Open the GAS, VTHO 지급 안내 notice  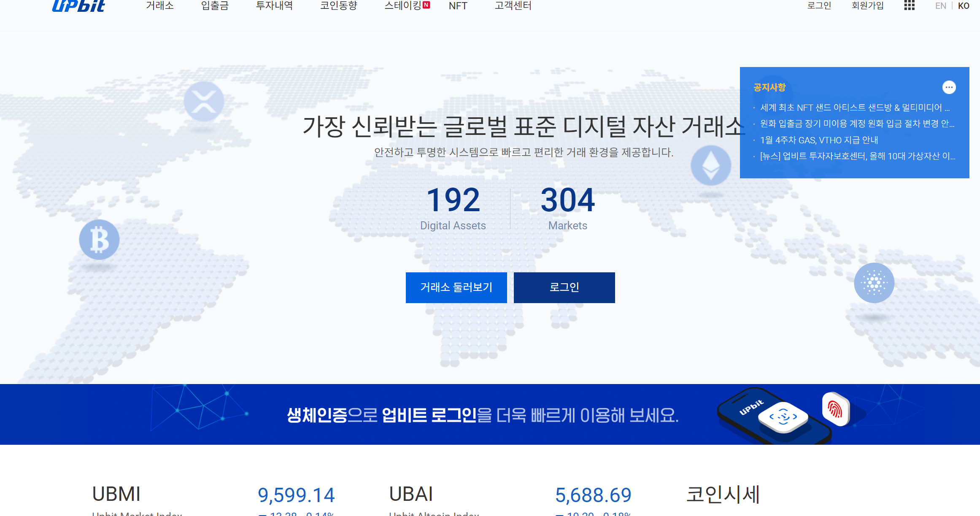[x=818, y=140]
